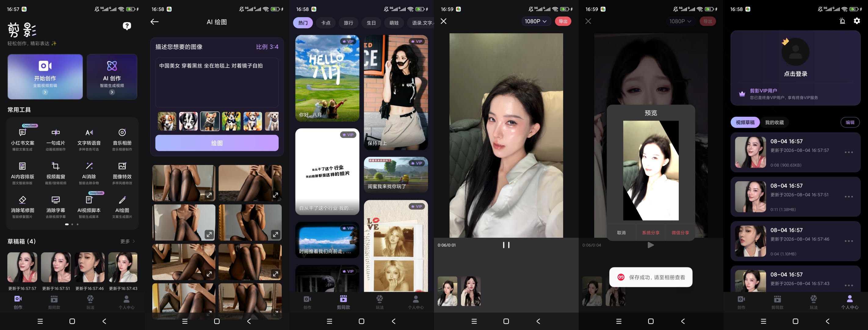Open the options menu for the 16:57:43 draft

[849, 285]
